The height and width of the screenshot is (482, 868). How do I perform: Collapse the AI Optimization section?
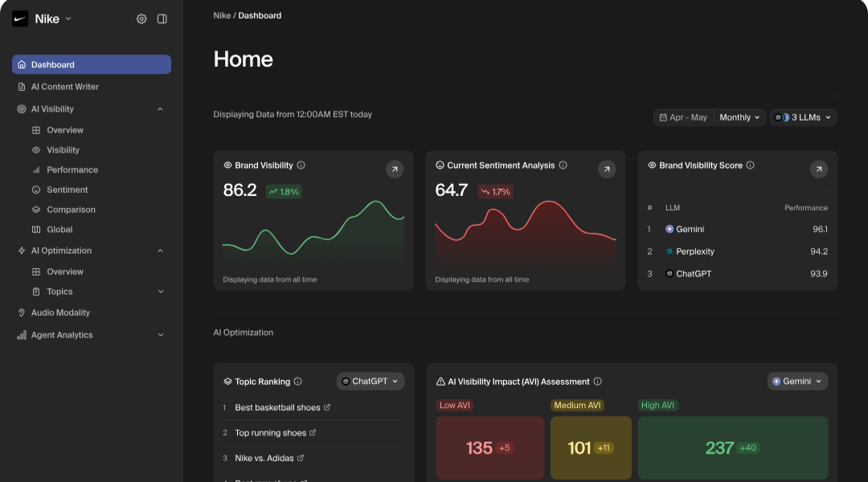pyautogui.click(x=161, y=251)
